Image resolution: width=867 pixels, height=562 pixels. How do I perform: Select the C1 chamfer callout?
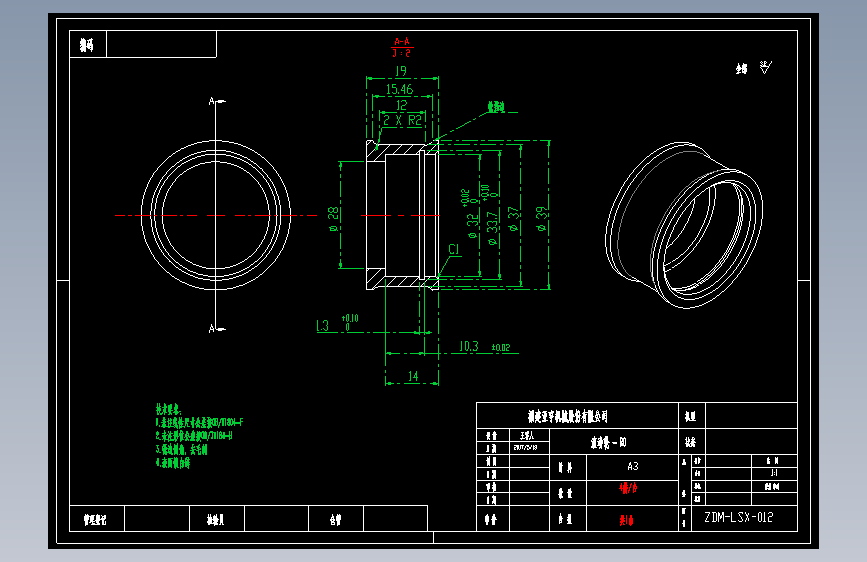pyautogui.click(x=454, y=249)
